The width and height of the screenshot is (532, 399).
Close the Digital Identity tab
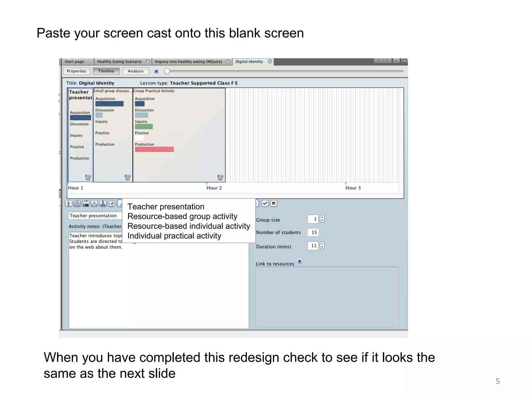pos(270,62)
